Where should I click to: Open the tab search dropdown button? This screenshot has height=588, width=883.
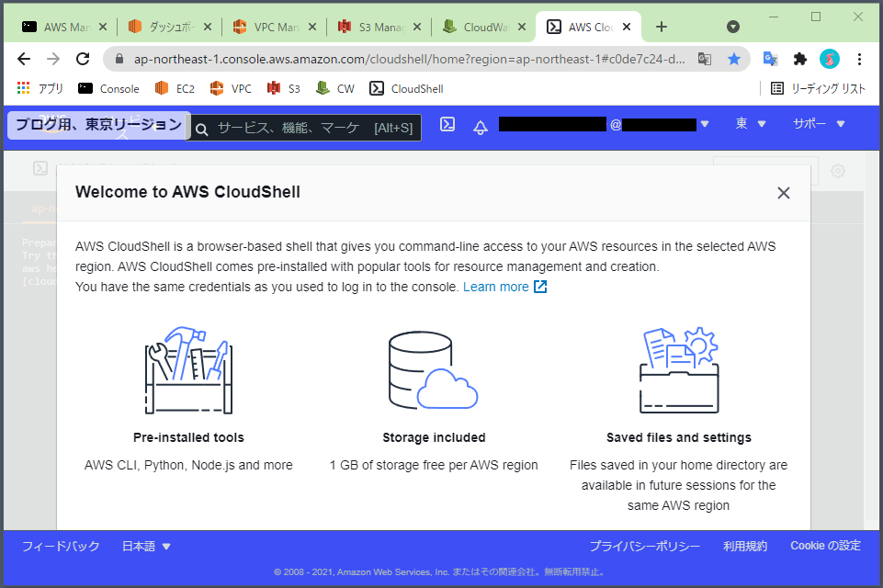tap(732, 27)
